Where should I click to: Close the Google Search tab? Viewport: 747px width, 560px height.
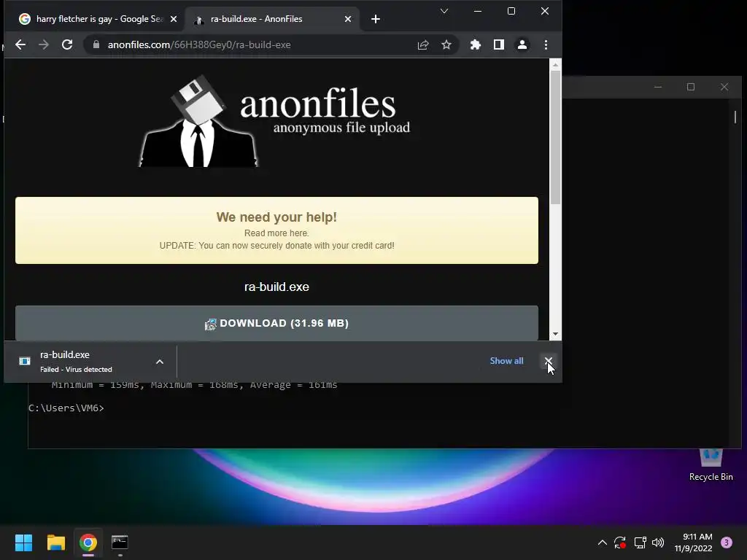174,19
